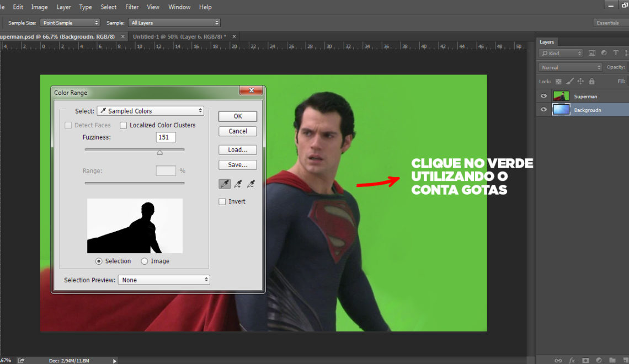The width and height of the screenshot is (629, 364).
Task: Enable Localized Color Clusters checkbox
Action: pos(124,126)
